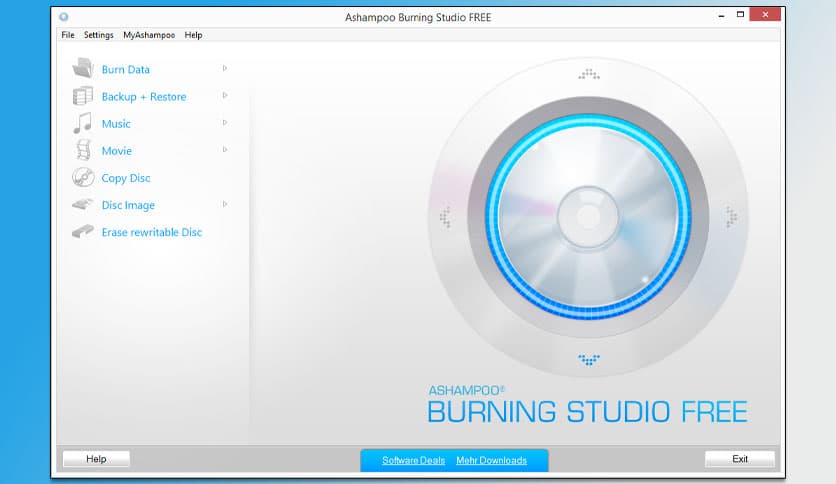
Task: Expand the Backup + Restore arrow
Action: [225, 96]
